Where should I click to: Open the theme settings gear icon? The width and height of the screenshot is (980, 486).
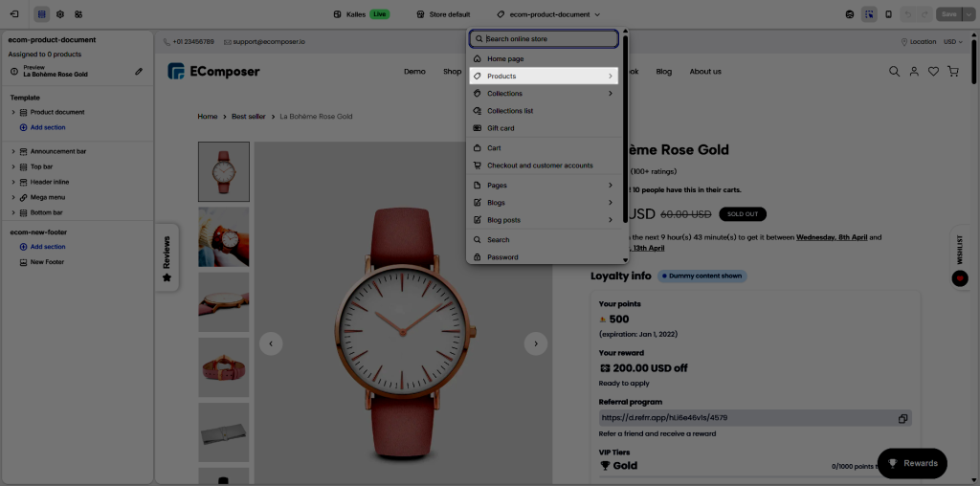(x=60, y=14)
